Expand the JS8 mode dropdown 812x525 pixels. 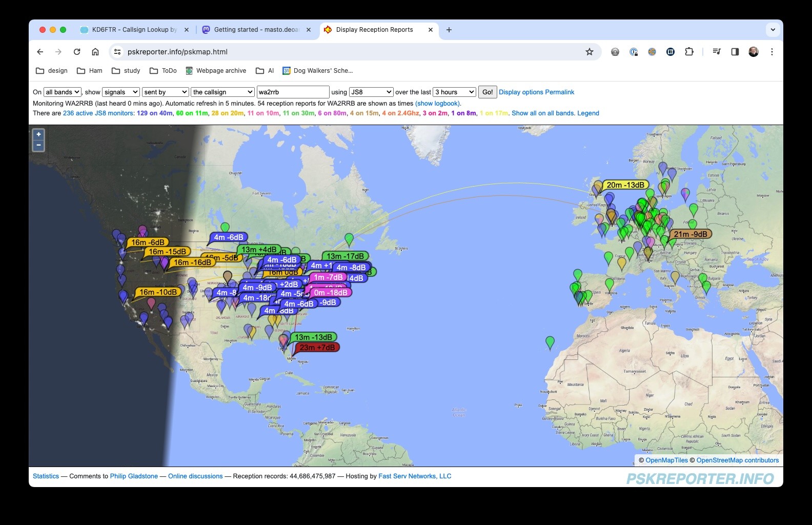pyautogui.click(x=371, y=92)
